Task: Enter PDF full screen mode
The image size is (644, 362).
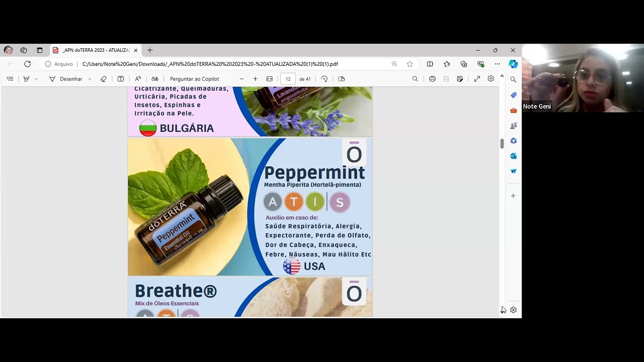Action: pyautogui.click(x=477, y=79)
